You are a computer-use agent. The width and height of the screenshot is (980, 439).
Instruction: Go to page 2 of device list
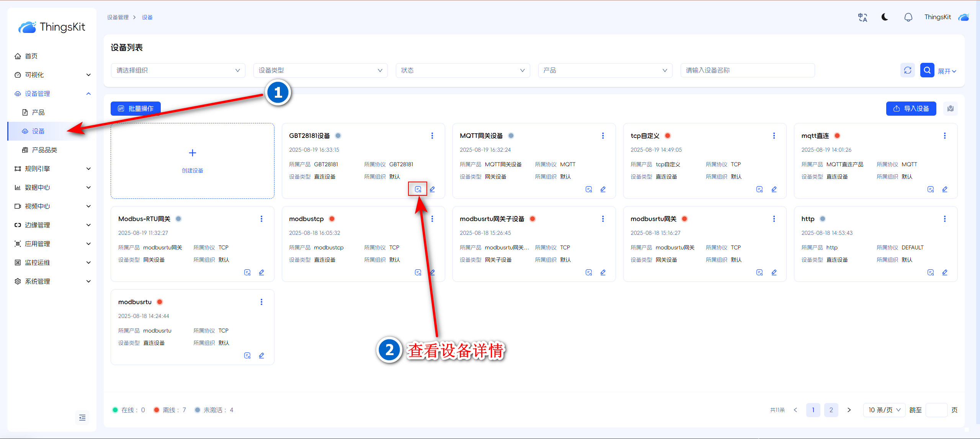831,410
